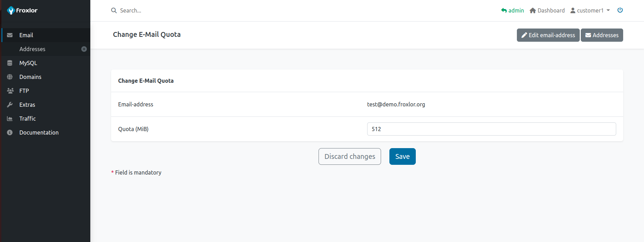Open the Dashboard link
The height and width of the screenshot is (242, 644).
click(x=547, y=10)
